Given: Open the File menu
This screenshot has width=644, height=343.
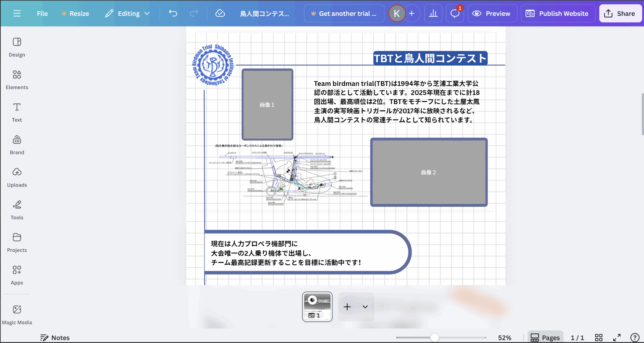Looking at the screenshot, I should [42, 13].
